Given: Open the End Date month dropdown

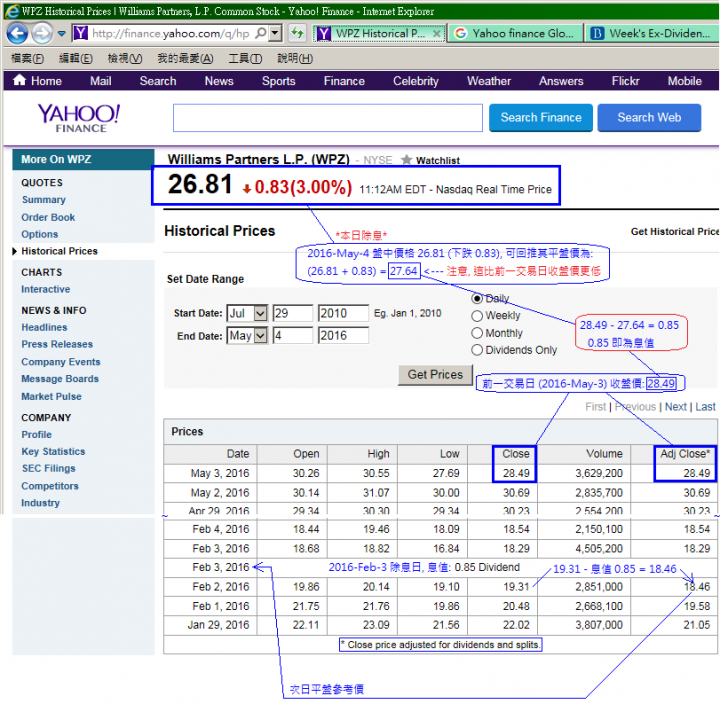Looking at the screenshot, I should (x=247, y=336).
